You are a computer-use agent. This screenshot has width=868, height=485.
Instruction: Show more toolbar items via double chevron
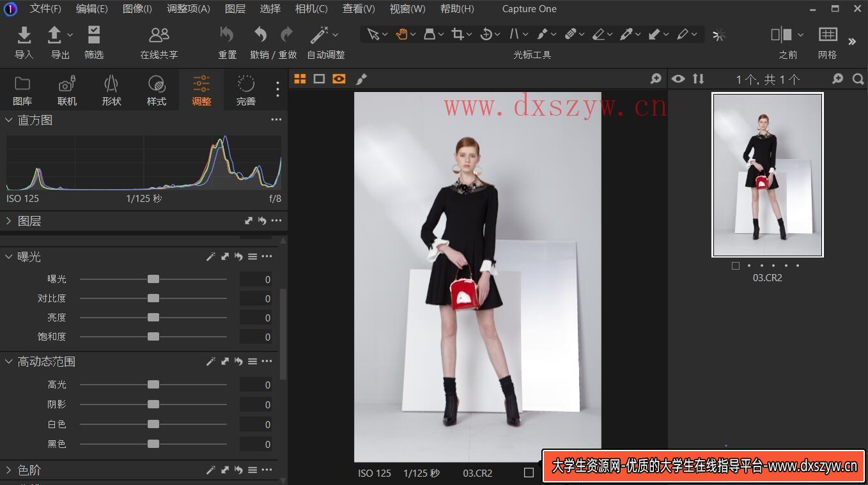(x=852, y=42)
